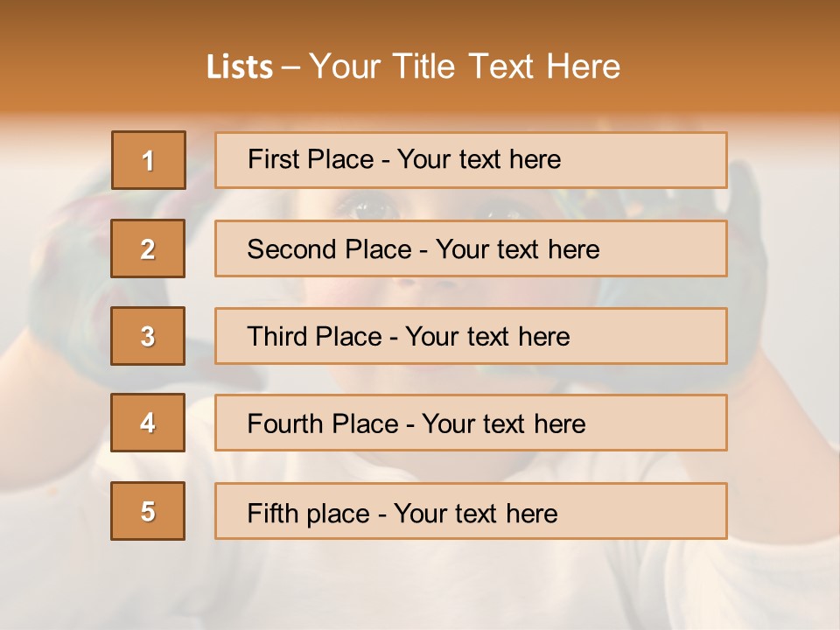
Task: Click the words 'First Place' in first bar
Action: (311, 159)
